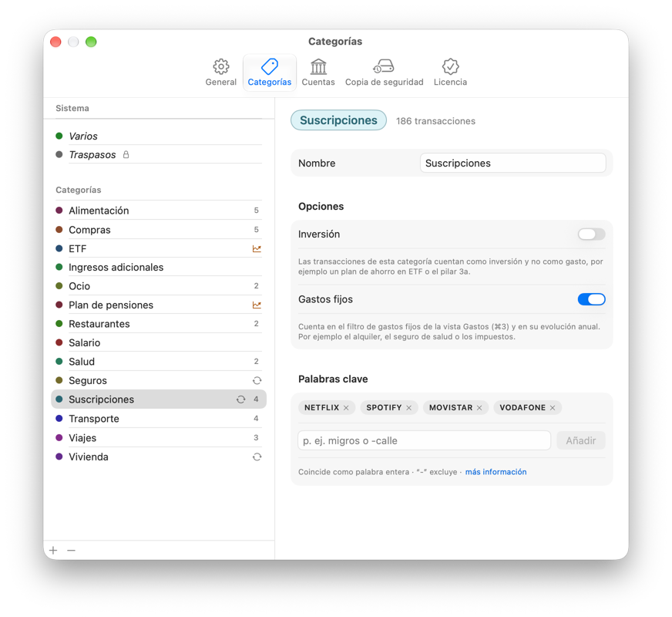
Task: Switch to the Cuentas tab
Action: pos(318,72)
